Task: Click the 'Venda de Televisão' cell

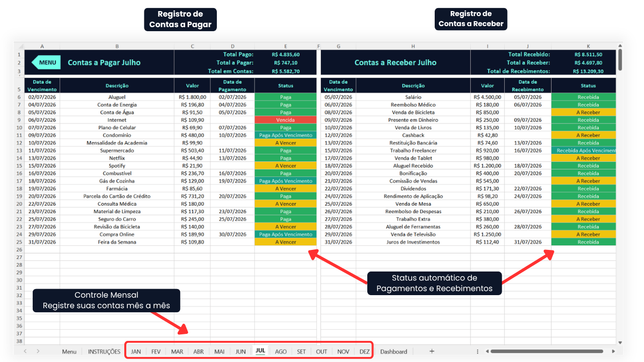Action: [413, 234]
